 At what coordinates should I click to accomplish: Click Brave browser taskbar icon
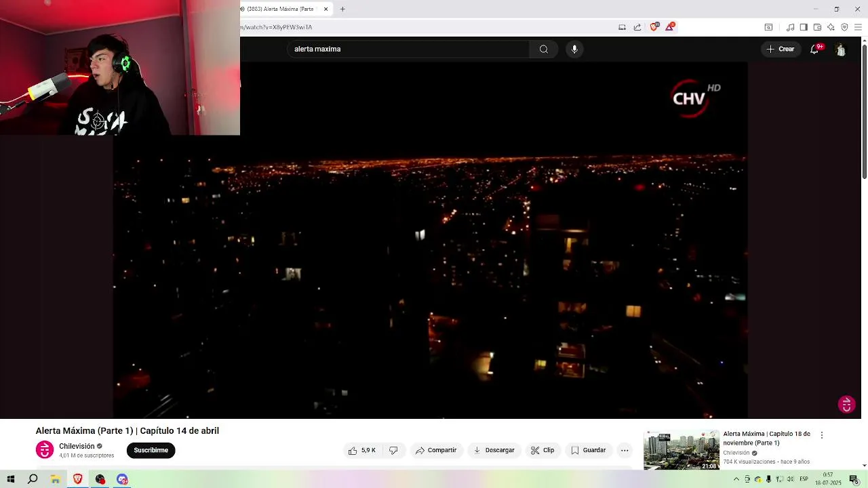tap(77, 479)
